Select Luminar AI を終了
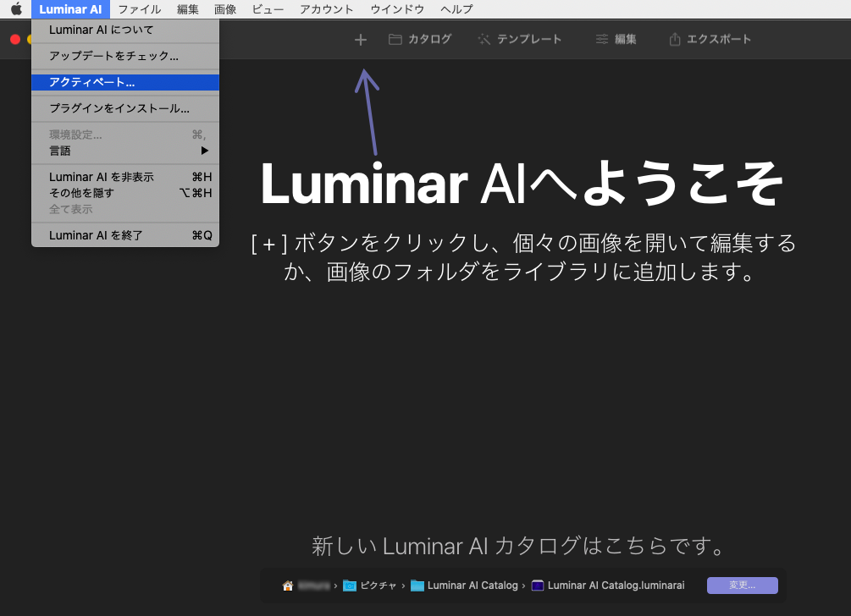 click(125, 235)
